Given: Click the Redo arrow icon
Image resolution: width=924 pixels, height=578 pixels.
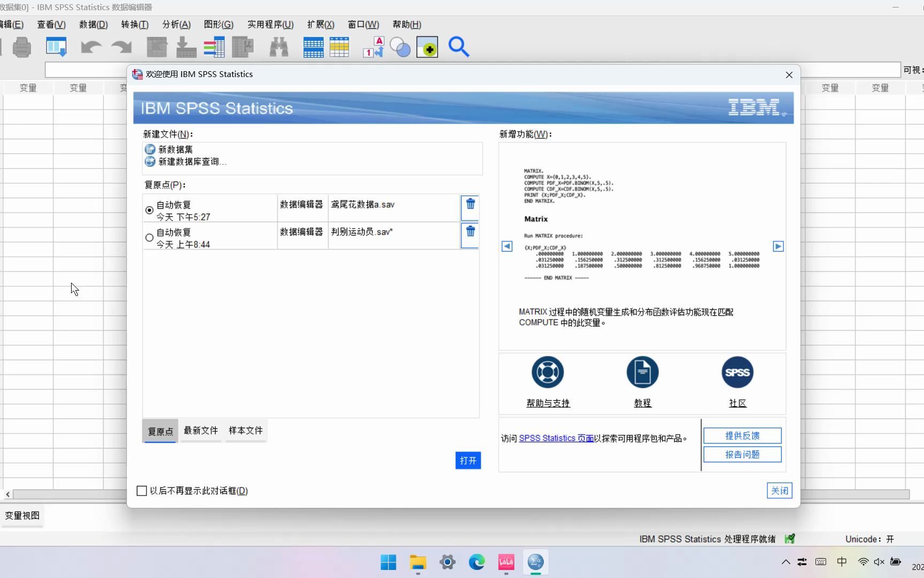Looking at the screenshot, I should (x=121, y=48).
